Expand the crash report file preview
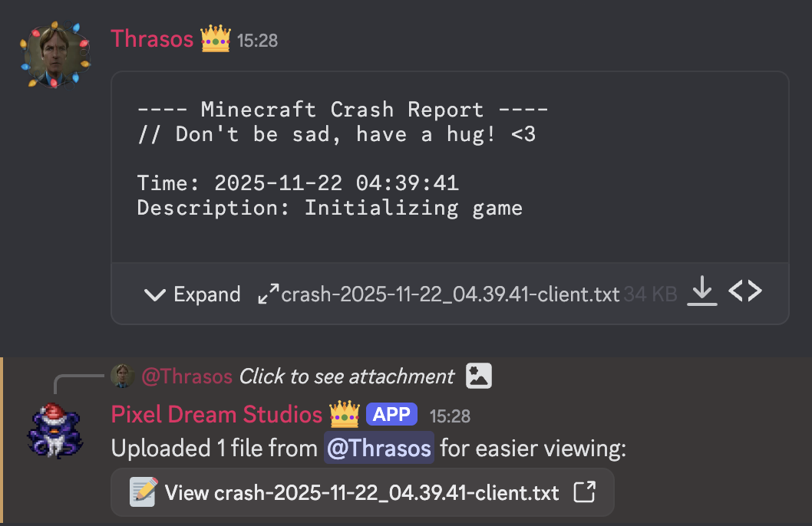812x526 pixels. coord(193,294)
